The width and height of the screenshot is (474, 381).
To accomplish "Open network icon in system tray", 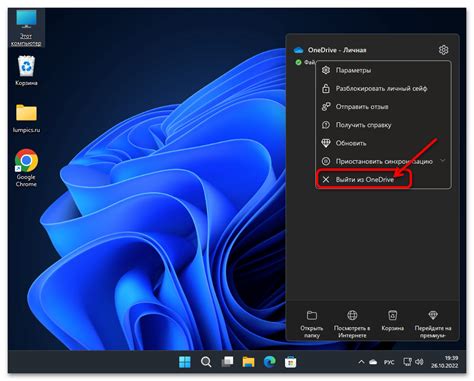I will click(x=407, y=362).
